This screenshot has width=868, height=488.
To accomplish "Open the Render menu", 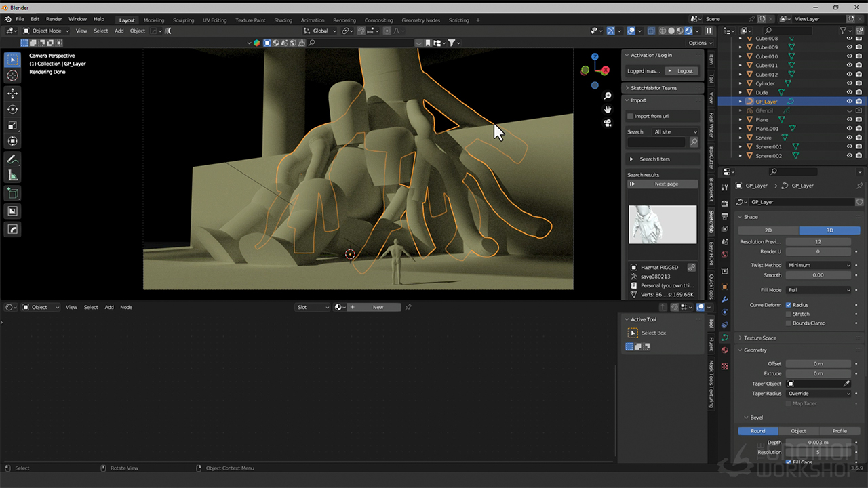I will (54, 19).
